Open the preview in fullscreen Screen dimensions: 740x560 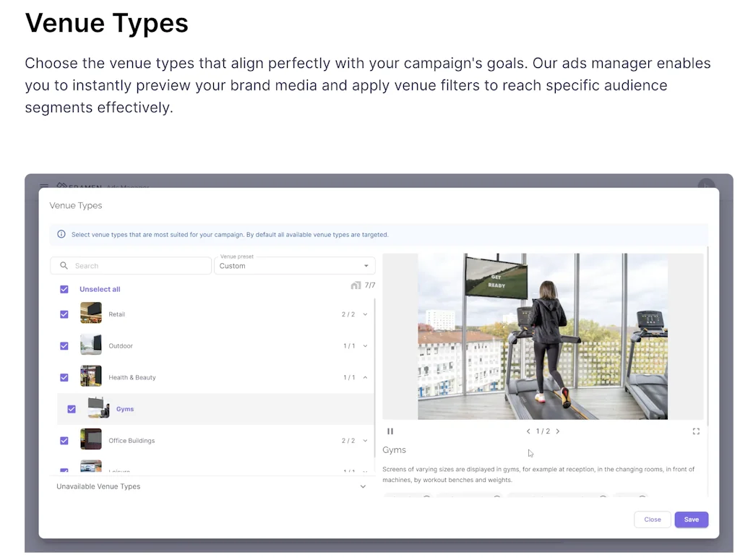point(696,431)
